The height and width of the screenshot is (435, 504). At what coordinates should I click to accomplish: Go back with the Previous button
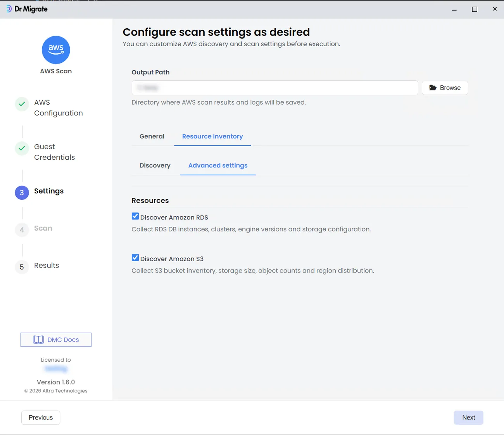(x=41, y=418)
